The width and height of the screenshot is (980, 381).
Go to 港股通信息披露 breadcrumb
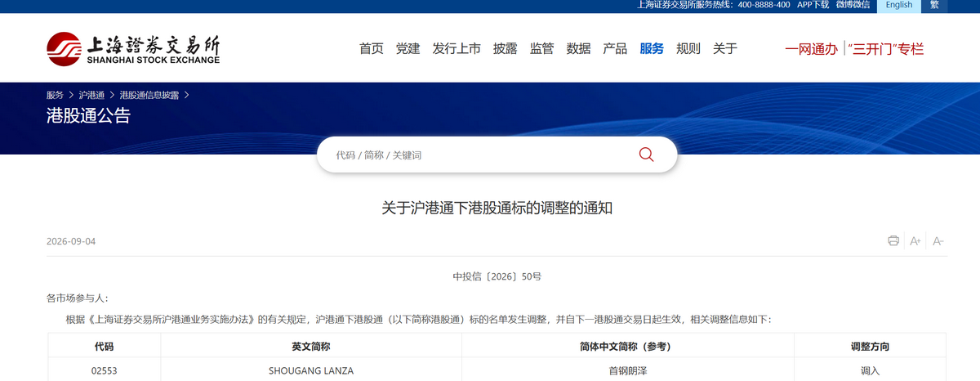coord(149,95)
